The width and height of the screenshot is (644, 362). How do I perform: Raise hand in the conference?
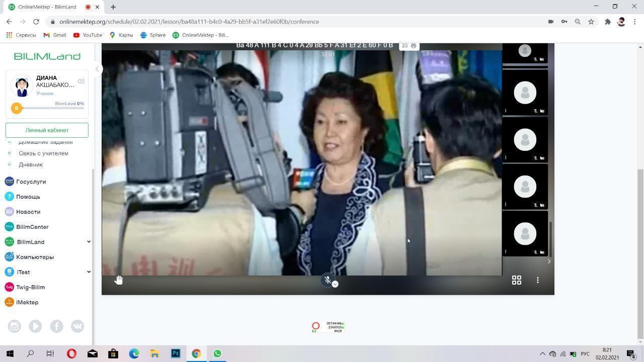pos(119,280)
